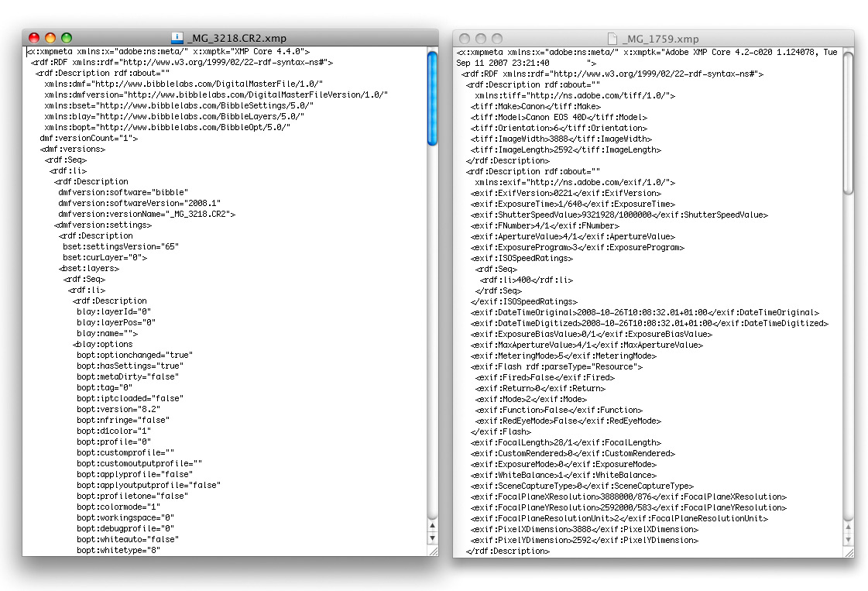The height and width of the screenshot is (591, 868).
Task: Click the tiff:Make Canon line
Action: (535, 106)
